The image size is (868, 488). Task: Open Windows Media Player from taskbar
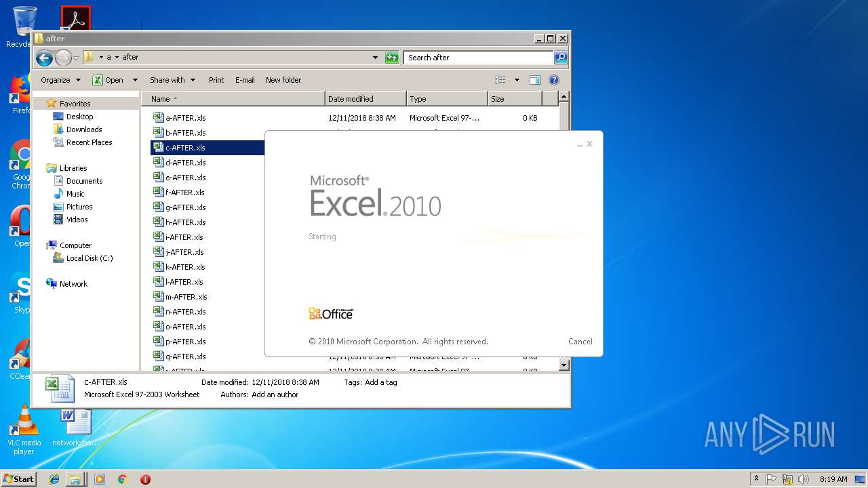[100, 479]
